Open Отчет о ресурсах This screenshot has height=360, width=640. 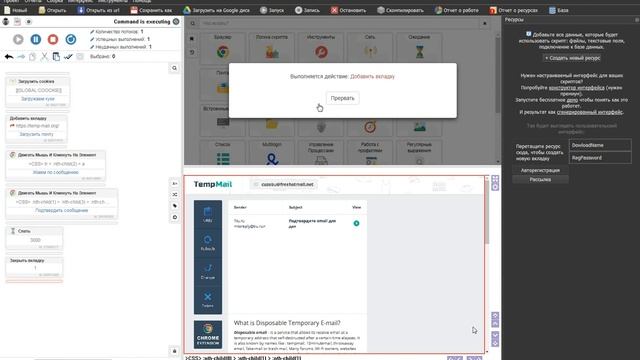pos(513,10)
